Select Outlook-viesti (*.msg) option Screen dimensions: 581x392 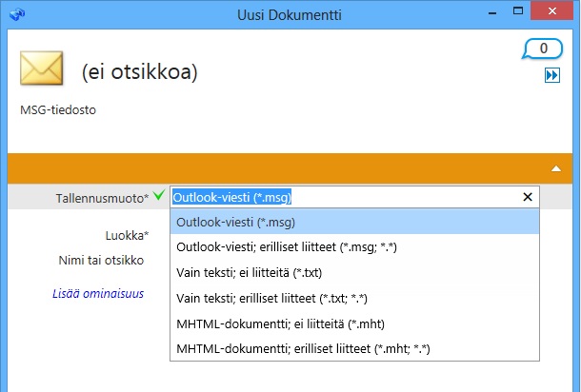(354, 222)
